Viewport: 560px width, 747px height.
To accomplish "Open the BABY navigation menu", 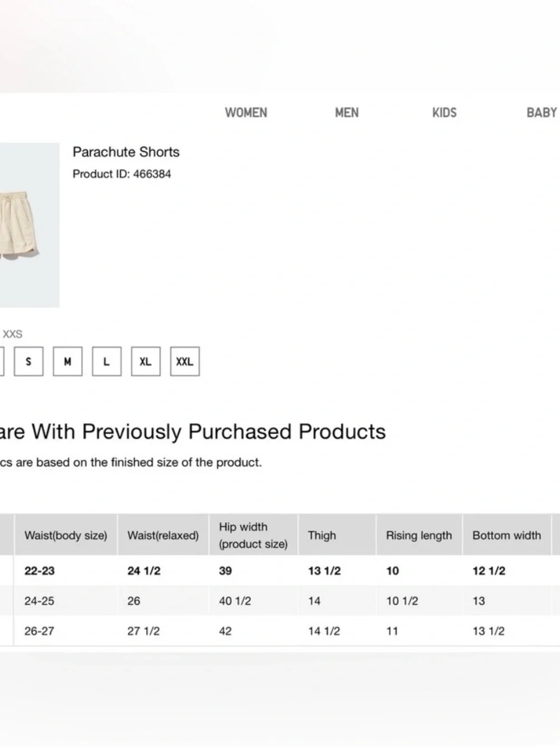I will pos(542,113).
